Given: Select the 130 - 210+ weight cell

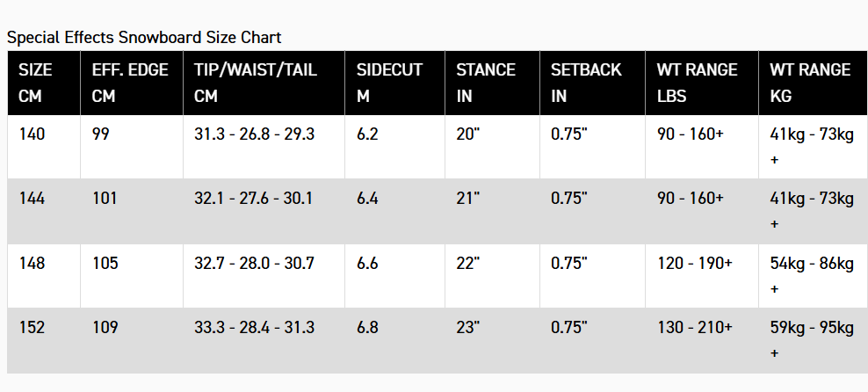Looking at the screenshot, I should pos(695,327).
